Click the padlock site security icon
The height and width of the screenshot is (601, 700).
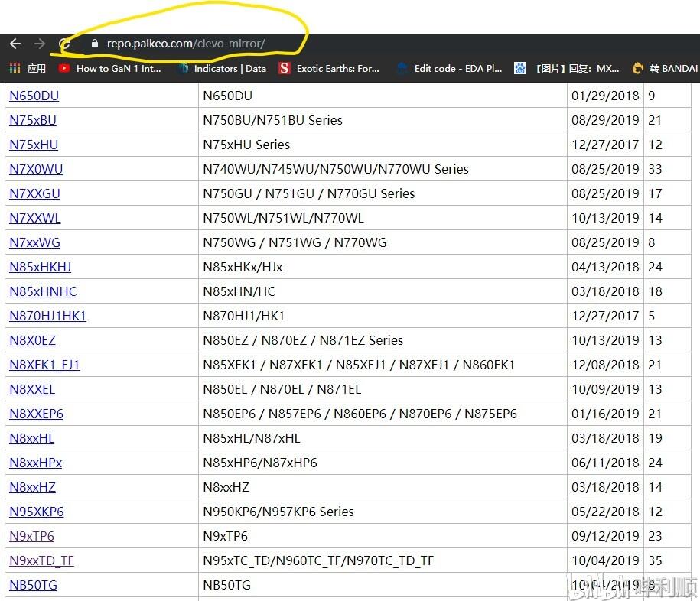(94, 44)
